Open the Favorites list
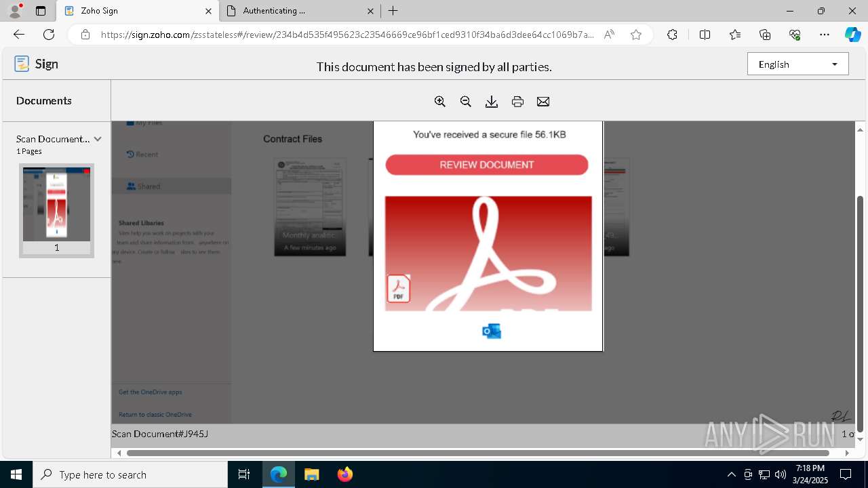Image resolution: width=868 pixels, height=488 pixels. pyautogui.click(x=735, y=35)
